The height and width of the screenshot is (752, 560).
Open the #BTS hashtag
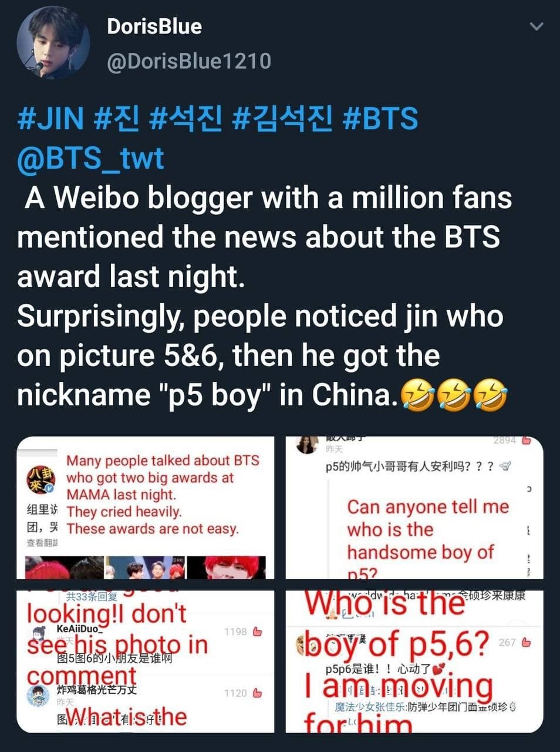[x=380, y=118]
